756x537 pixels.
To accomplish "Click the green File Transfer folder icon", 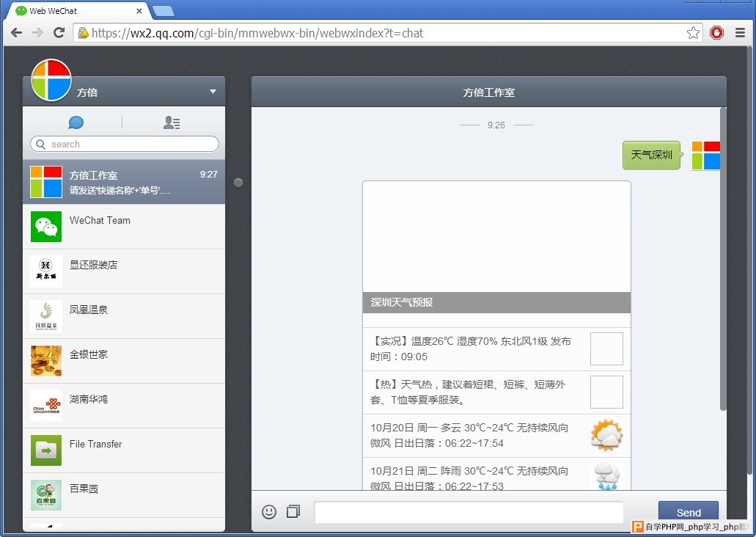I will [45, 450].
